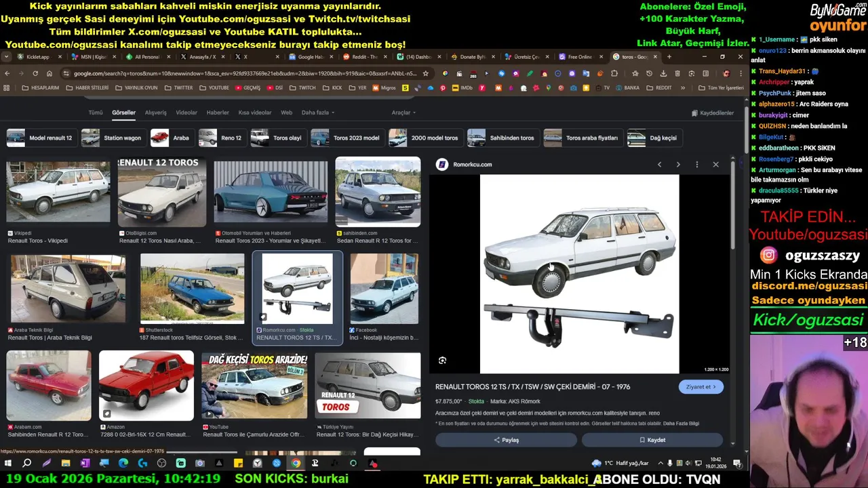This screenshot has height=488, width=868.
Task: Open YouTube Dağ Keçisi Toros thumbnail
Action: (x=254, y=385)
